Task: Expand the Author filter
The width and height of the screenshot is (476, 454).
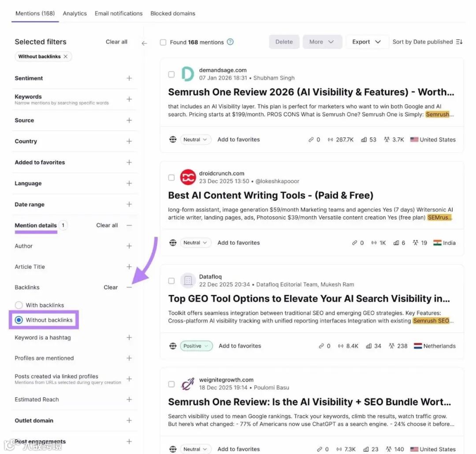Action: [x=129, y=246]
